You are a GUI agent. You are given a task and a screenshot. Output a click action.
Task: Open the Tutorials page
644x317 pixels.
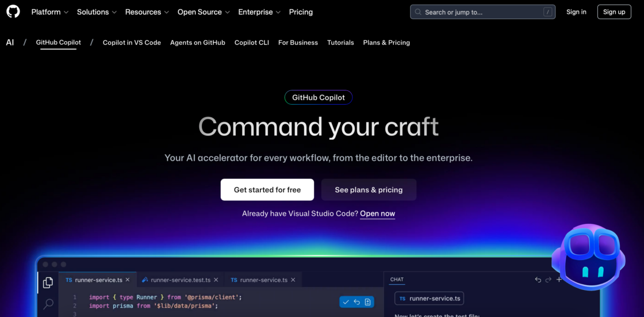tap(340, 43)
